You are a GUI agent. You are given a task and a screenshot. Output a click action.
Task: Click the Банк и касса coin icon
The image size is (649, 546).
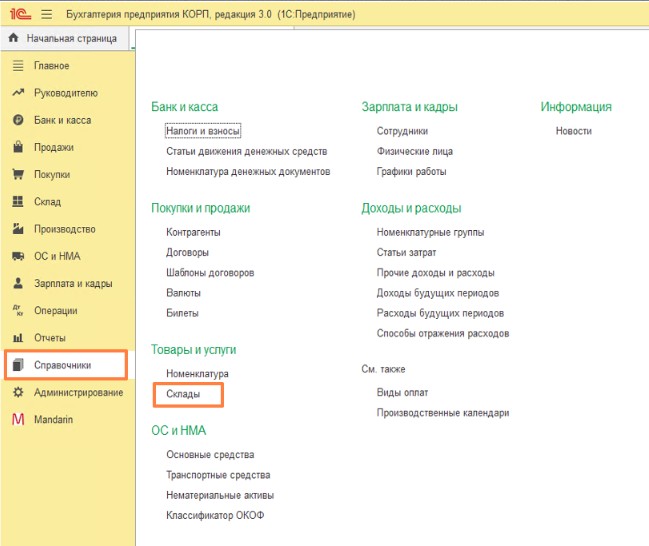pyautogui.click(x=18, y=120)
